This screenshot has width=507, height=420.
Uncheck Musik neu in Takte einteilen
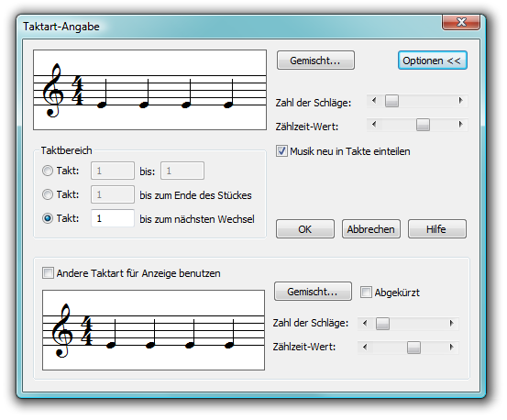click(x=281, y=151)
